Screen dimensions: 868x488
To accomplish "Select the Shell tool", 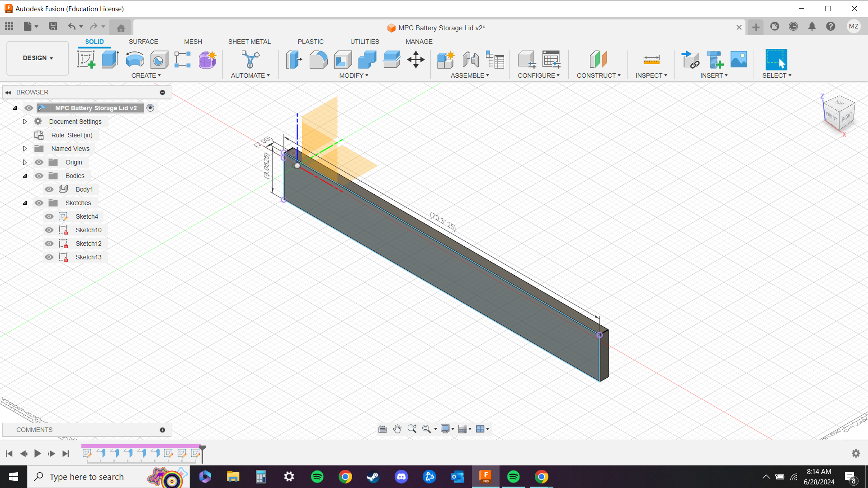I will point(343,59).
